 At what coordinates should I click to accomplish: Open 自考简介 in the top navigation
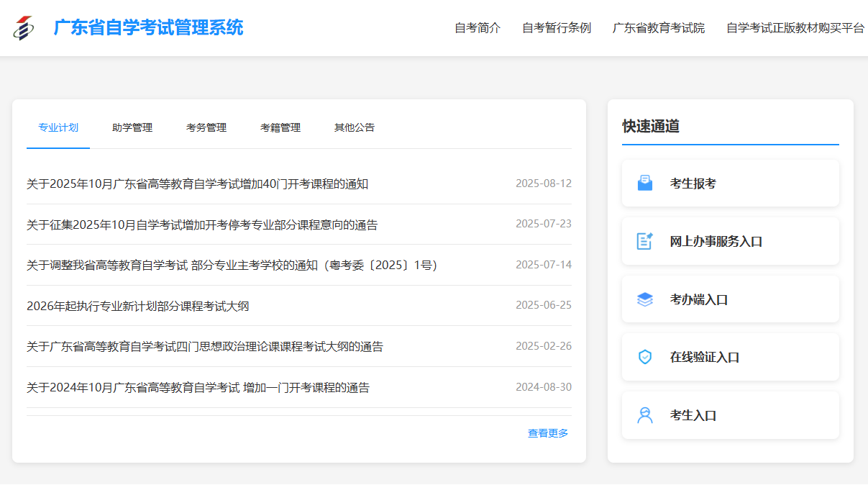tap(478, 28)
